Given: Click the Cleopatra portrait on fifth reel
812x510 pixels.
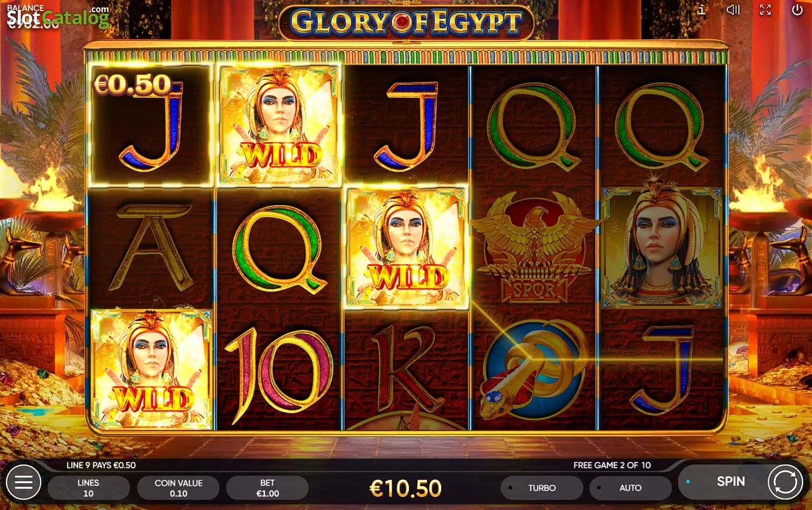Looking at the screenshot, I should (x=662, y=248).
